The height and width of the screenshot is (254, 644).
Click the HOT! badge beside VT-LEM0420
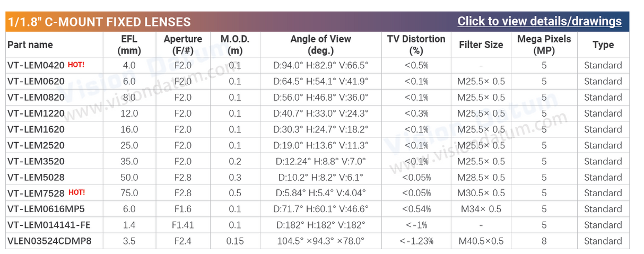76,65
